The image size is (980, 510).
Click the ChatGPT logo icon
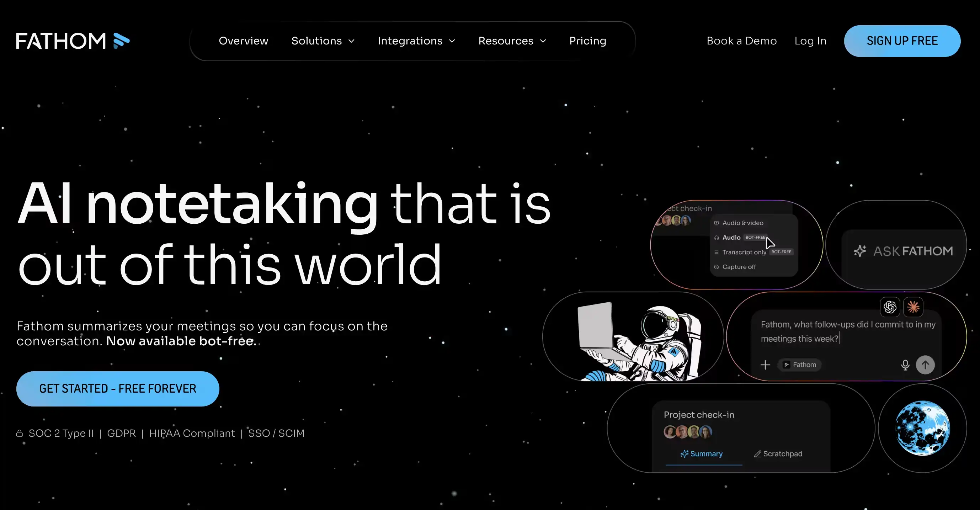click(x=890, y=307)
